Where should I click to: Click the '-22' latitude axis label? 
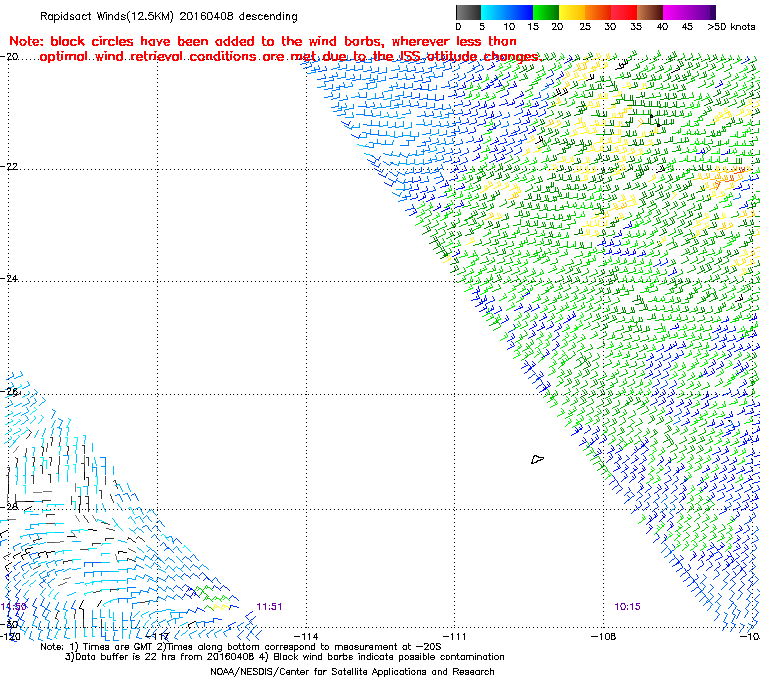[9, 166]
